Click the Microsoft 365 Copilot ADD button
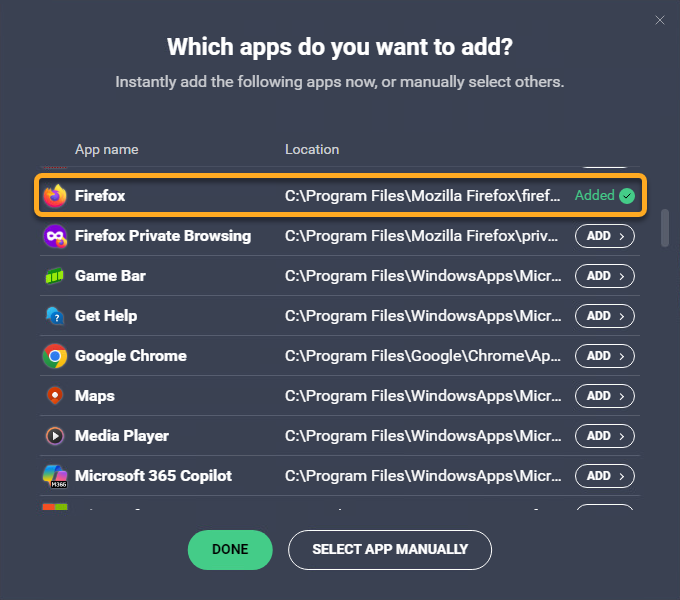This screenshot has width=680, height=600. [604, 476]
